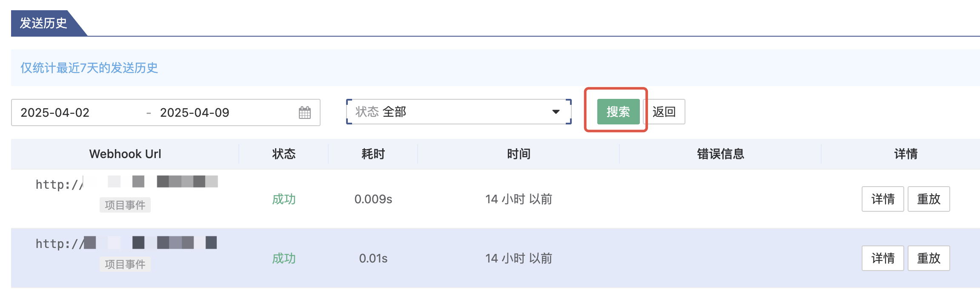The image size is (980, 294).
Task: Click the 状态 column header
Action: [x=284, y=154]
